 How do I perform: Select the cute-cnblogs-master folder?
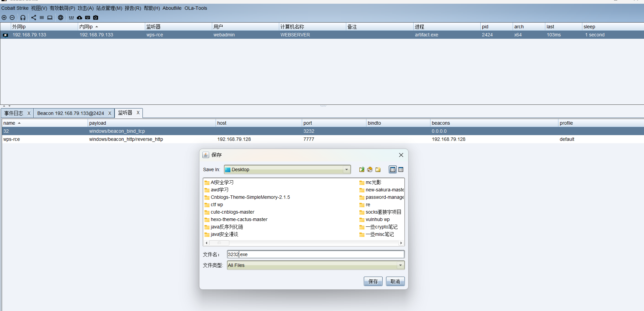click(x=229, y=212)
